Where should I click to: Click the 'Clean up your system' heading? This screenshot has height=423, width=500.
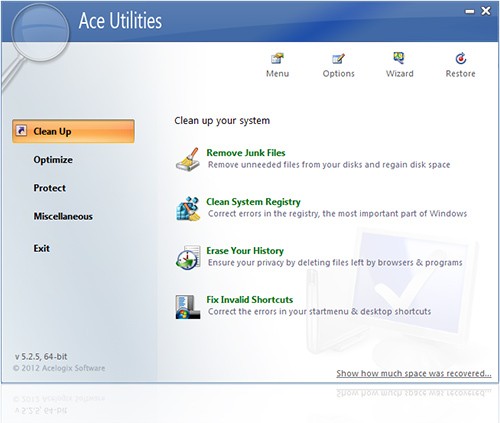[x=222, y=121]
